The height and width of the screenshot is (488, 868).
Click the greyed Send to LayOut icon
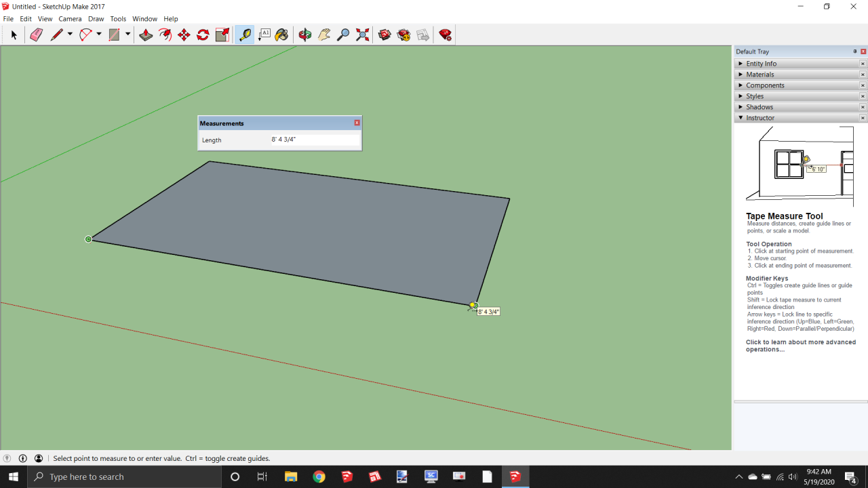coord(422,35)
